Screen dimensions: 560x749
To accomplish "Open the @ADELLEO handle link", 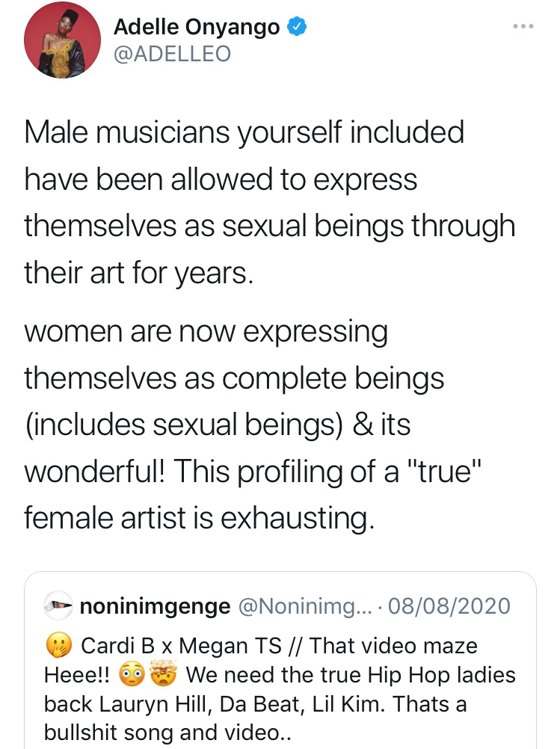I will click(172, 54).
